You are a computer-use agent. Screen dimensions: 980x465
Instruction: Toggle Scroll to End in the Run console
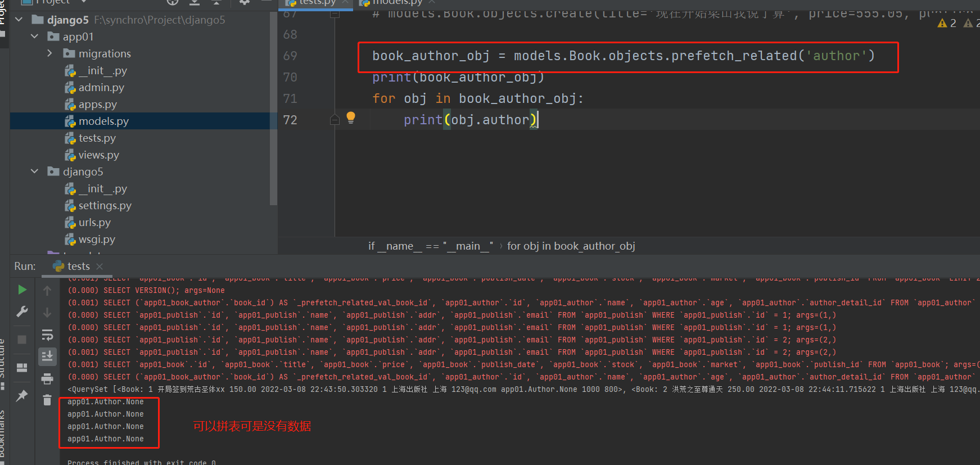point(47,356)
